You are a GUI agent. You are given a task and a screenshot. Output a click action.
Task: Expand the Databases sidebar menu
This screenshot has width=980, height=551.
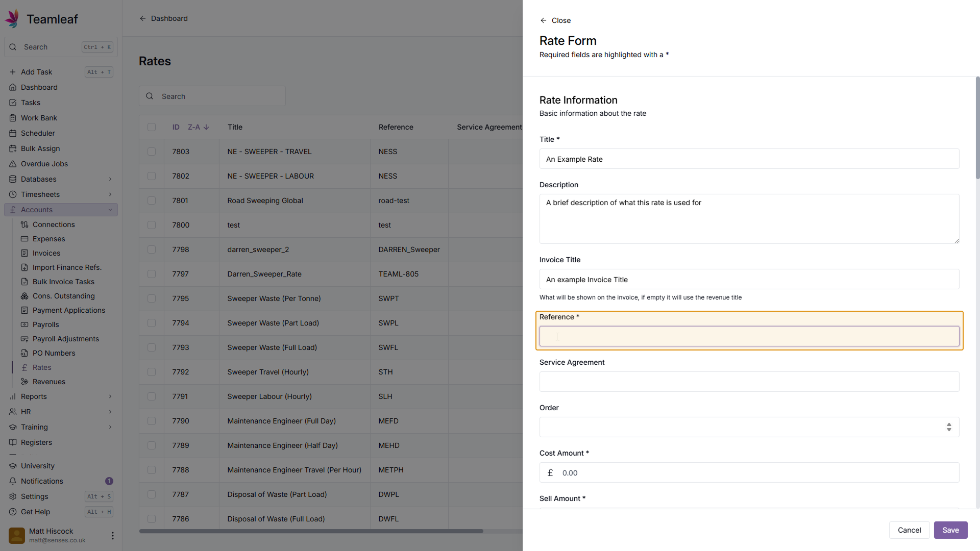coord(110,179)
